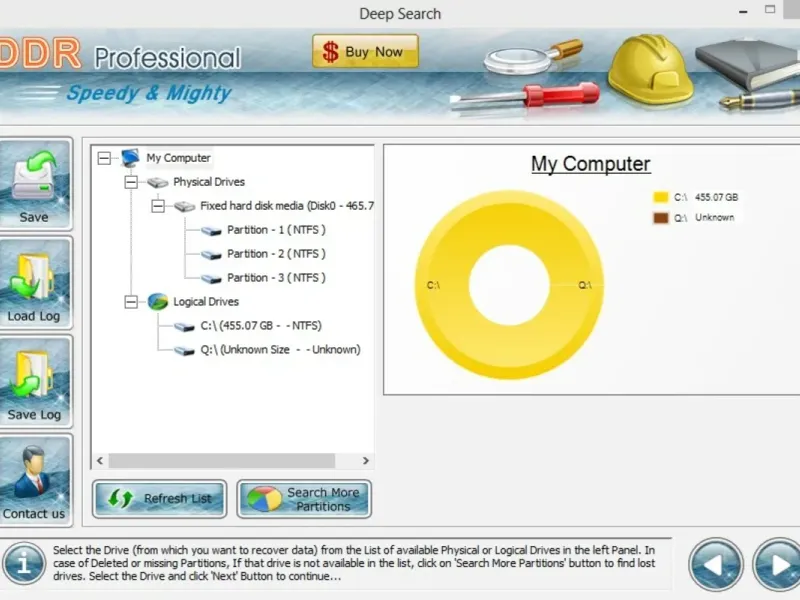This screenshot has width=800, height=600.
Task: Click the Q:\ label on the chart
Action: (585, 285)
